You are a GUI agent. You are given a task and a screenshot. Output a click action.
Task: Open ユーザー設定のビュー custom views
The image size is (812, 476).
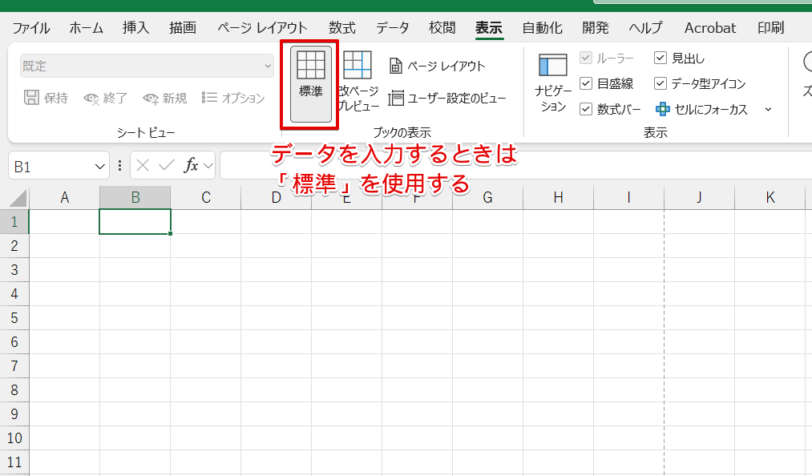point(447,98)
